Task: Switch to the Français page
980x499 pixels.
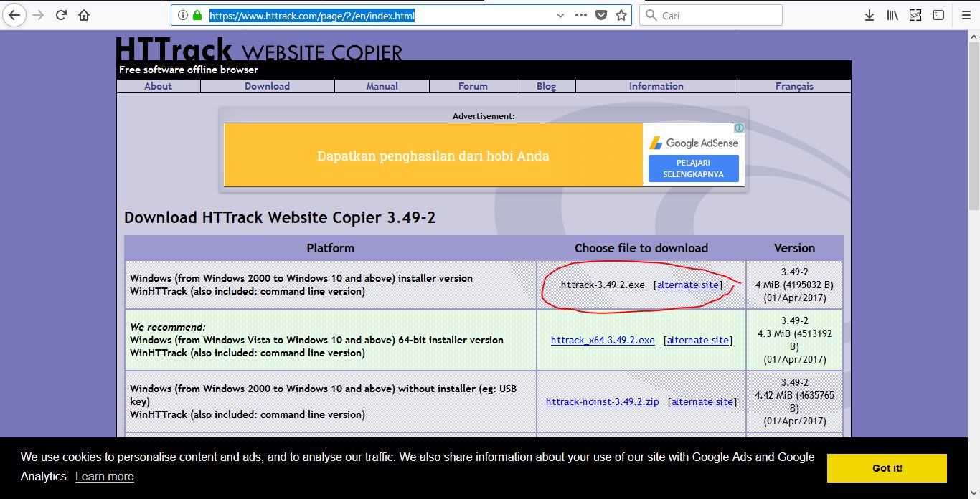Action: coord(795,86)
